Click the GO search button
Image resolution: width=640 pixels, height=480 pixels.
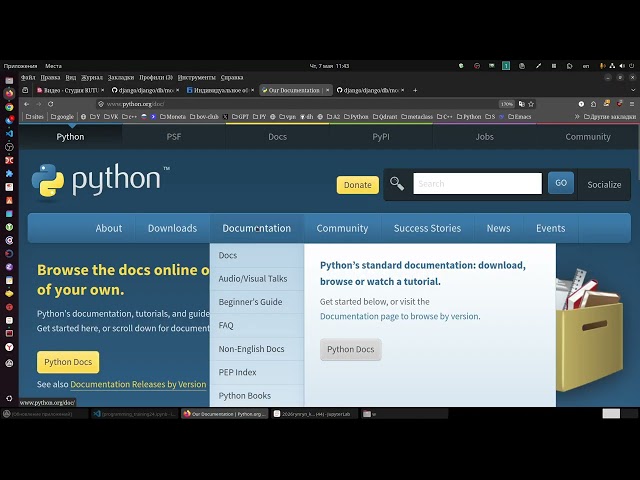[561, 183]
